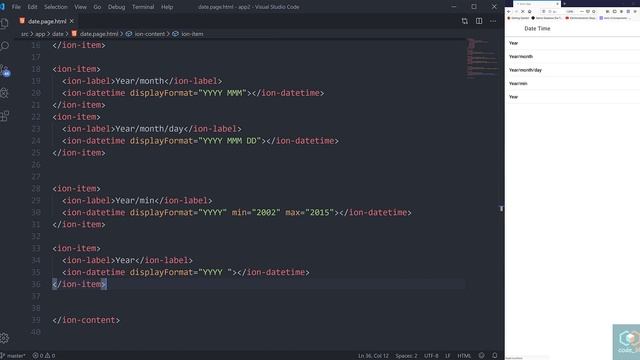
Task: Click the browser address bar
Action: coord(569,11)
